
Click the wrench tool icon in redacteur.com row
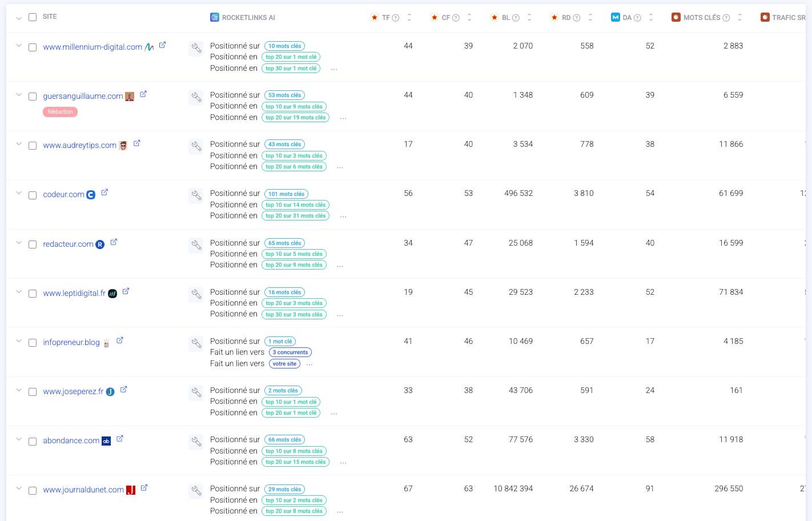click(196, 245)
